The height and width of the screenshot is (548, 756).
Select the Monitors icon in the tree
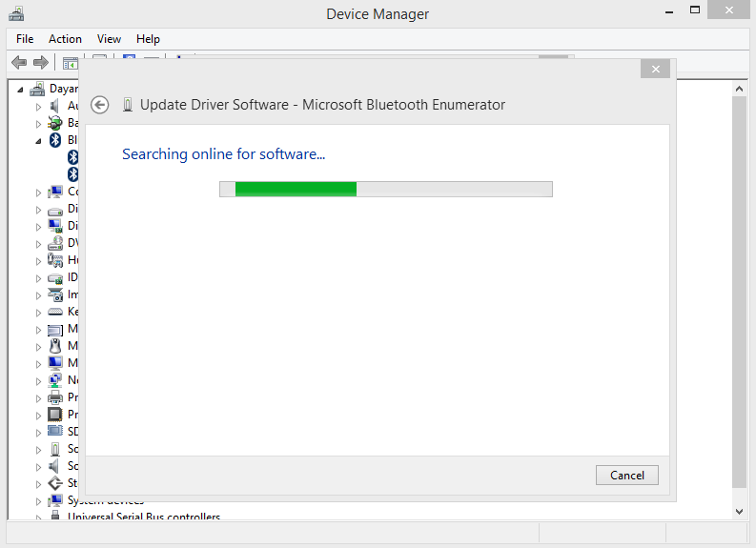55,363
